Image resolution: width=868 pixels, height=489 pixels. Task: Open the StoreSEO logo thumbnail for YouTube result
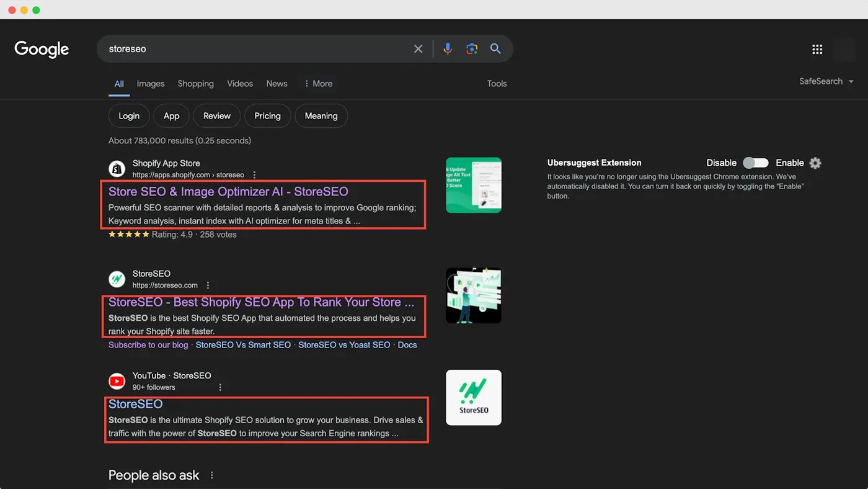(474, 398)
